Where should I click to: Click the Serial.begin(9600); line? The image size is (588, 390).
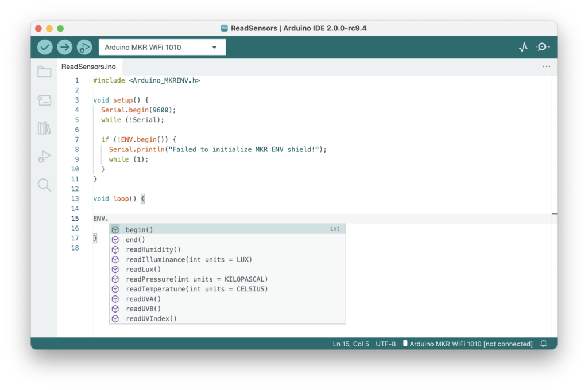coord(138,110)
